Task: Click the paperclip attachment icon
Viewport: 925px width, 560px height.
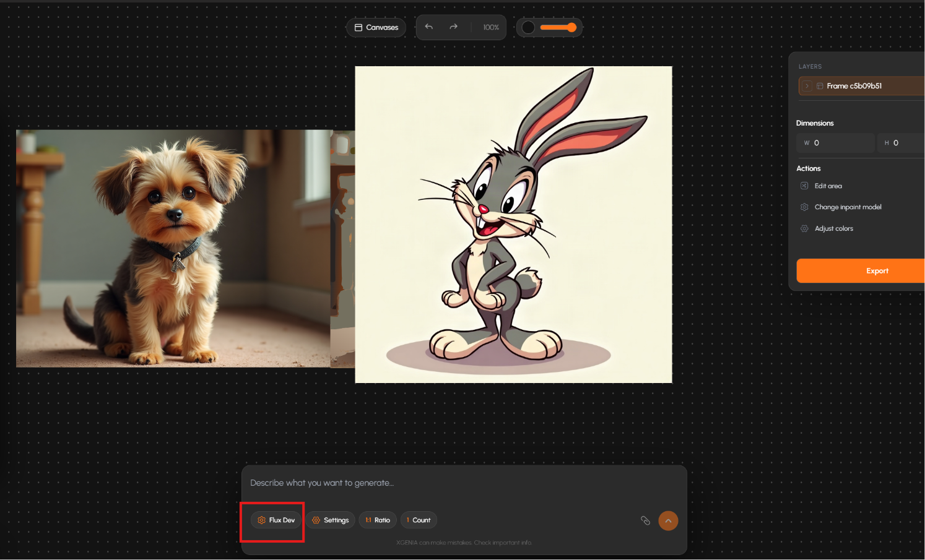Action: coord(645,520)
